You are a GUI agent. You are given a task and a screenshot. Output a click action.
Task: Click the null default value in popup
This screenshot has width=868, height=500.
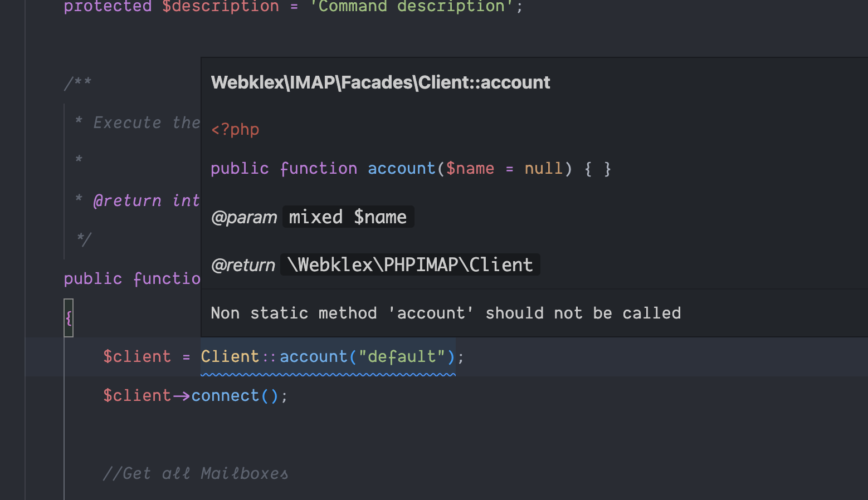click(544, 168)
